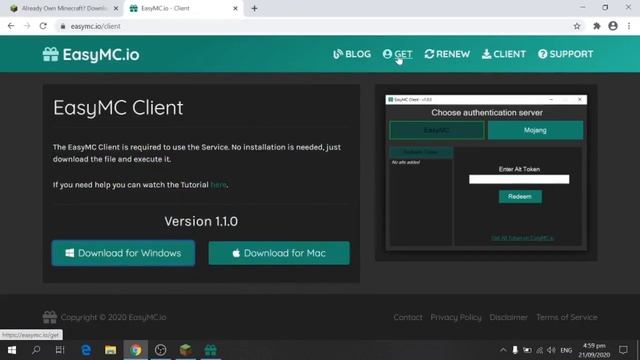Reload the current page

pyautogui.click(x=43, y=26)
